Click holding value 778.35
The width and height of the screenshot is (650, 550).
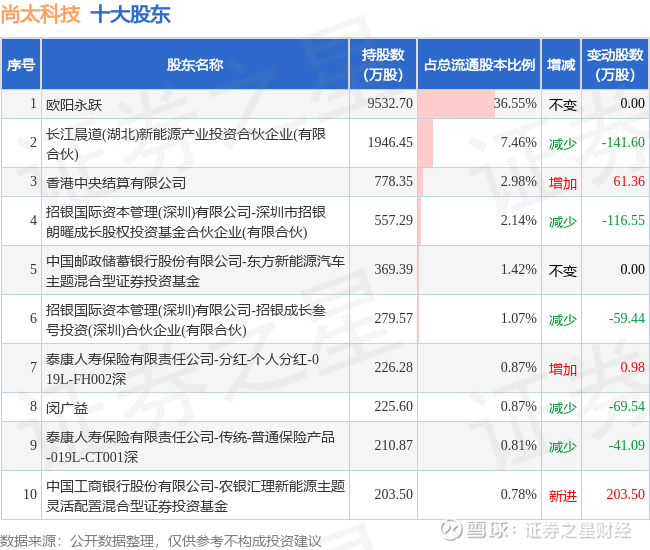[x=393, y=182]
